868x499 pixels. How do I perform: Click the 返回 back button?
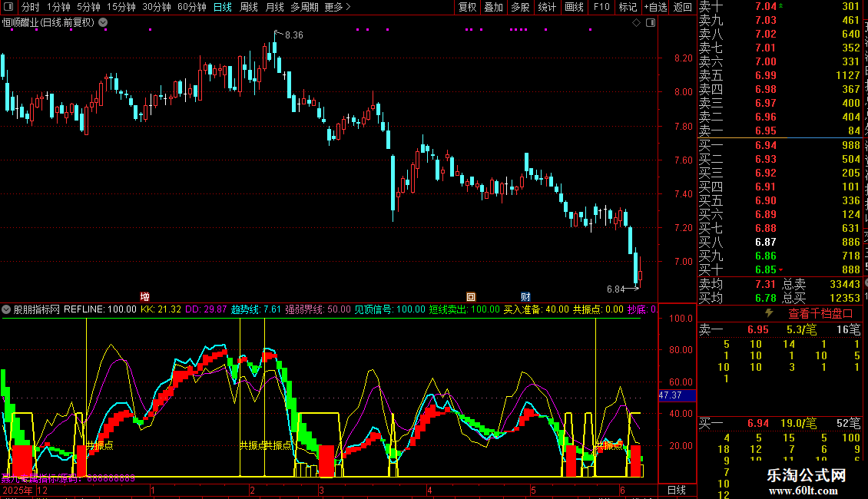(683, 7)
